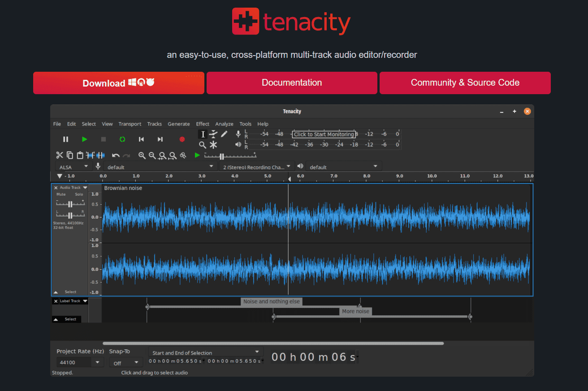Click the red Record button
Screen dimensions: 588x391
(x=182, y=139)
